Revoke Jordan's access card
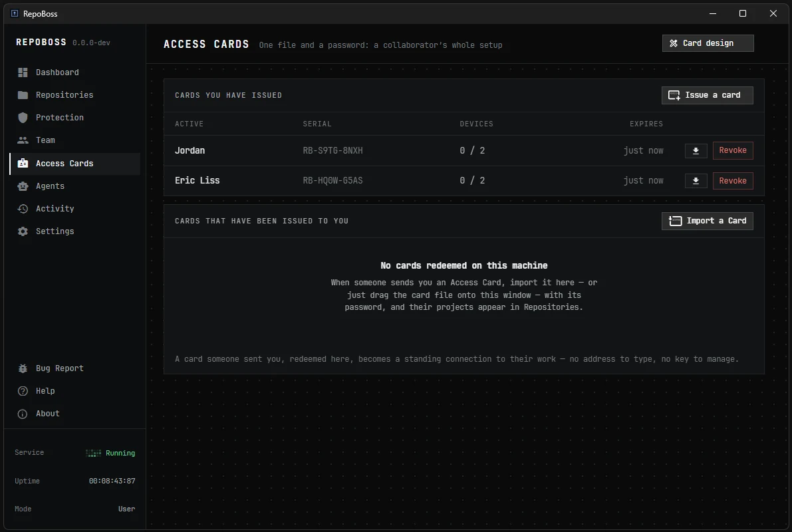The height and width of the screenshot is (532, 792). [x=732, y=150]
